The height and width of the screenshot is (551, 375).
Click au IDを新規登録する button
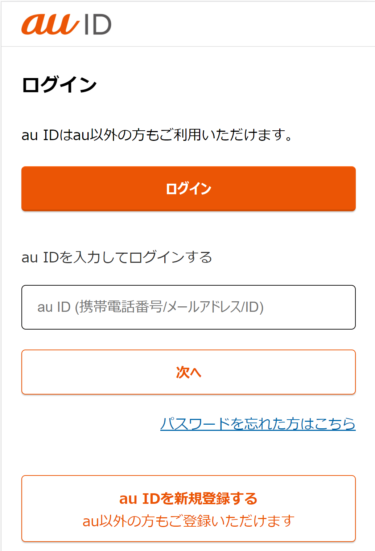(x=188, y=508)
